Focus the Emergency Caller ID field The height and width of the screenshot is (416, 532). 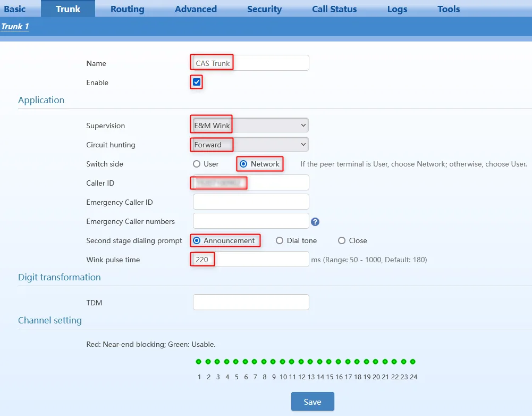point(251,202)
